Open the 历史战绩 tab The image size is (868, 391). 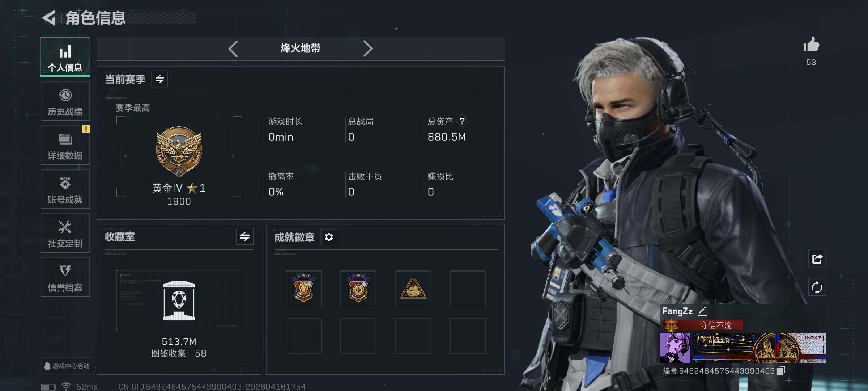click(65, 101)
